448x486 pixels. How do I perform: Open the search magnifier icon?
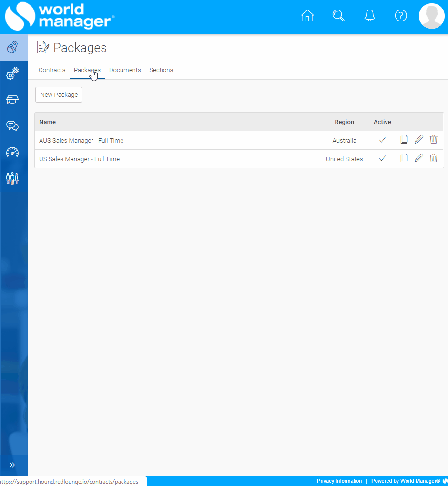pyautogui.click(x=338, y=15)
